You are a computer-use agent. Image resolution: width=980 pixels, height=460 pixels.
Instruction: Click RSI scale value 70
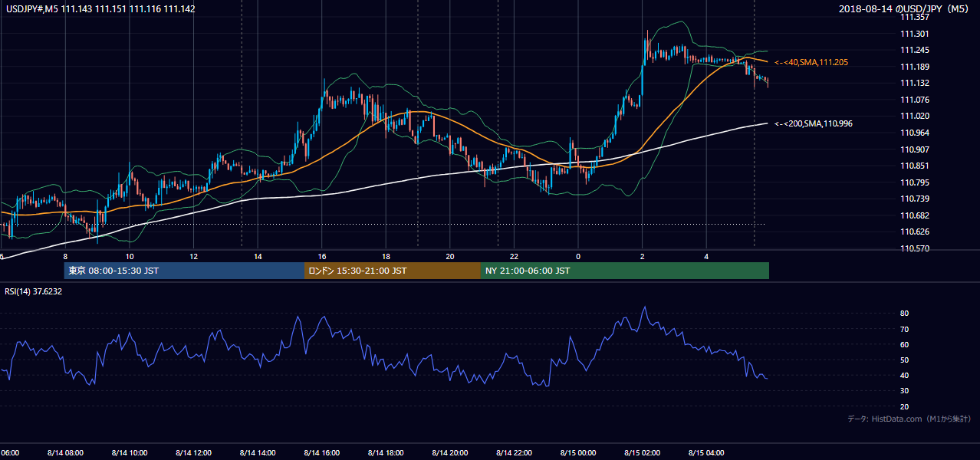[x=904, y=329]
